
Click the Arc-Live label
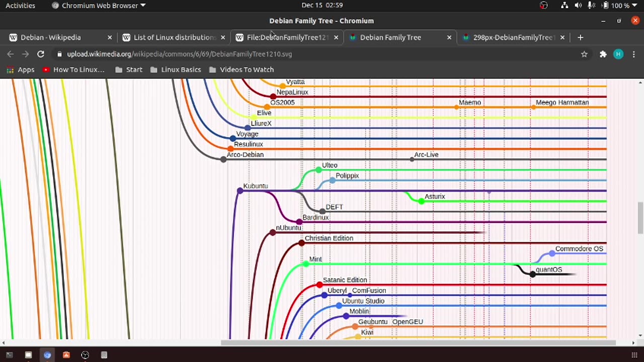tap(426, 155)
